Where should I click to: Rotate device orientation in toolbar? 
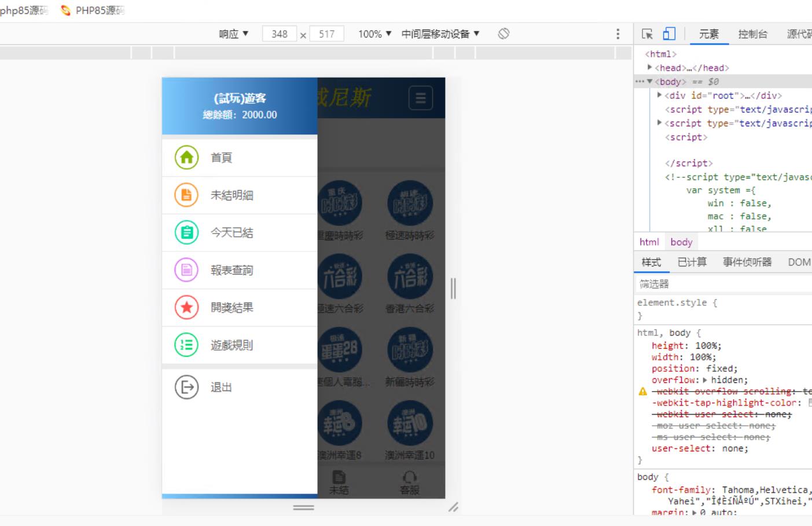pyautogui.click(x=504, y=34)
